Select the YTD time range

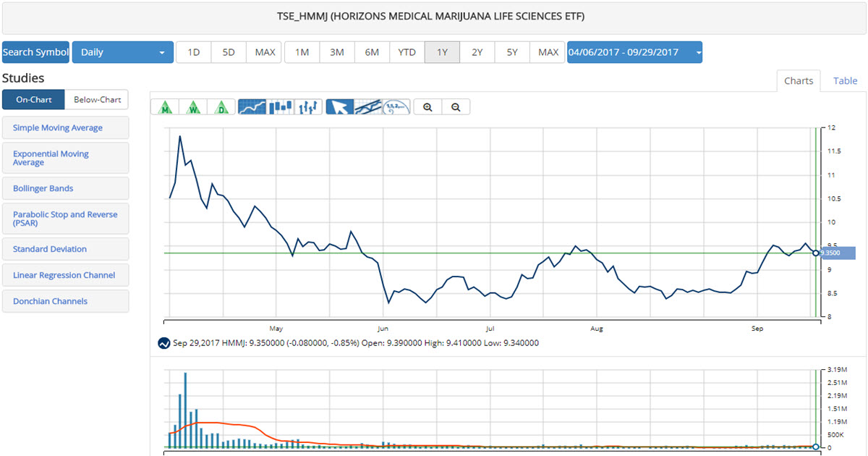point(407,52)
